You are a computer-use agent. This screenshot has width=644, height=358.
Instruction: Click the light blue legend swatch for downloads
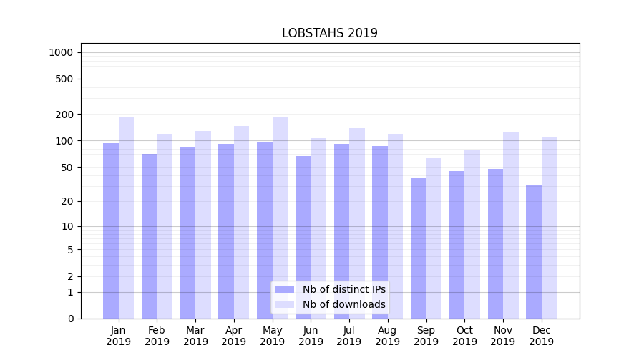(x=284, y=304)
